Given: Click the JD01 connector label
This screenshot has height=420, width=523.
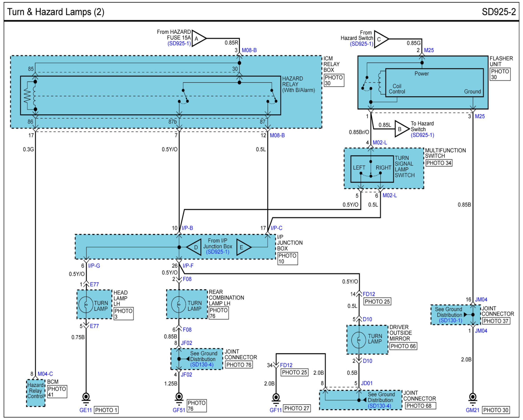Looking at the screenshot, I should coord(366,383).
